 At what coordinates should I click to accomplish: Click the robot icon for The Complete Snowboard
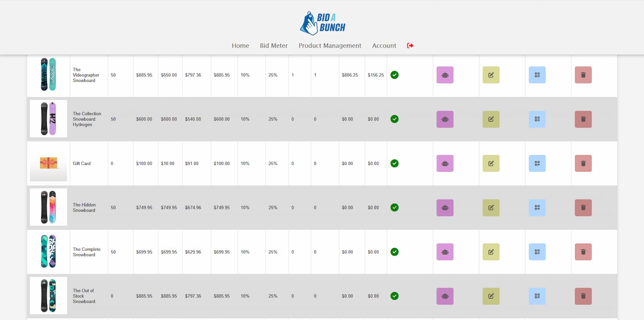pos(445,252)
